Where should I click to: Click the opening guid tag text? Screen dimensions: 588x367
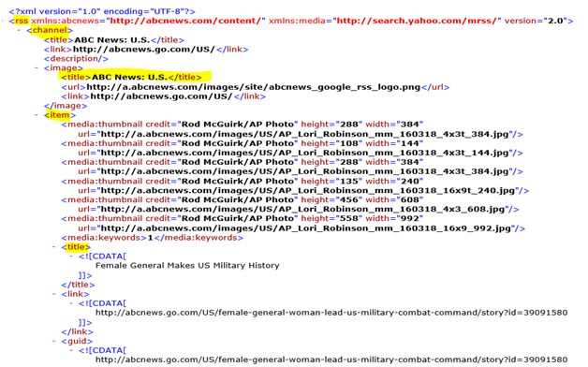(77, 341)
